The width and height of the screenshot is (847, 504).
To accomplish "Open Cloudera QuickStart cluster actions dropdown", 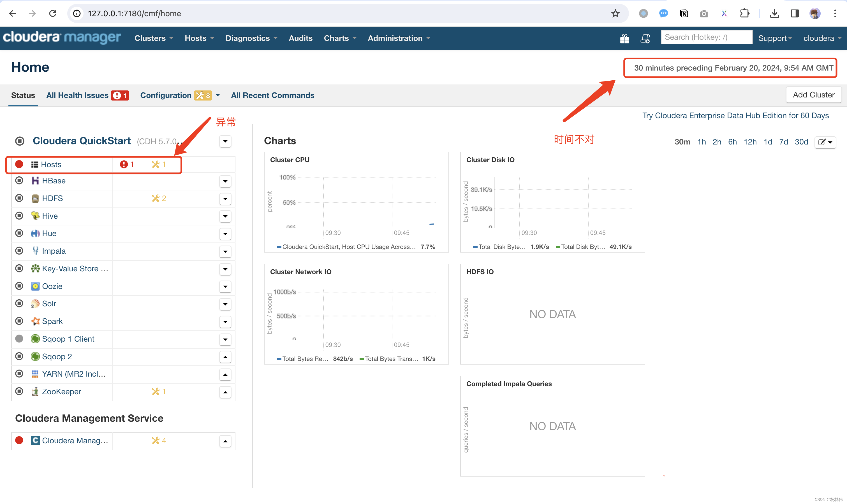I will tap(225, 141).
